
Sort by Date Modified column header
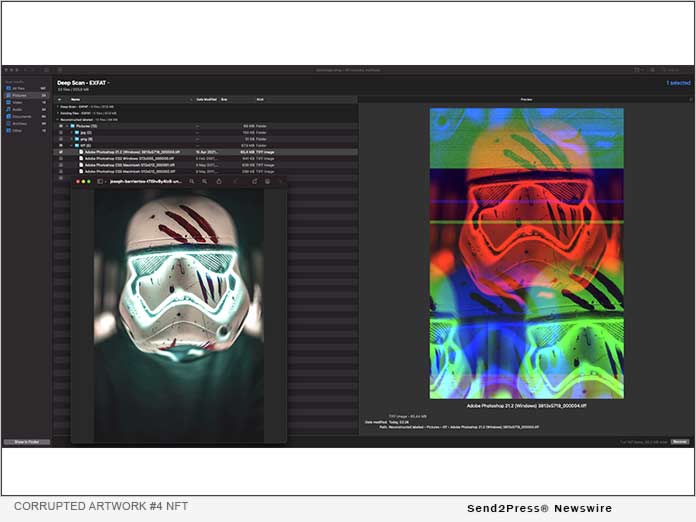206,100
